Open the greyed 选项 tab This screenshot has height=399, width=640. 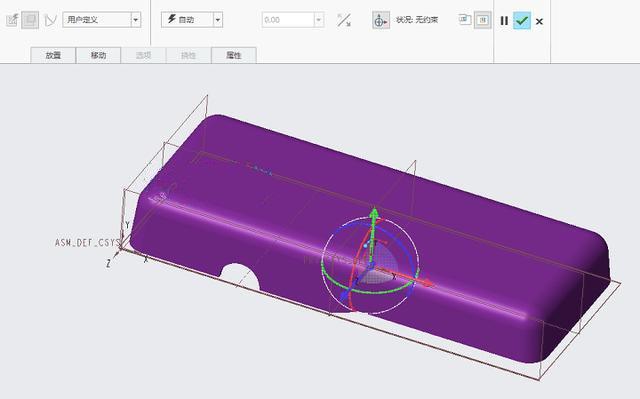pyautogui.click(x=143, y=55)
